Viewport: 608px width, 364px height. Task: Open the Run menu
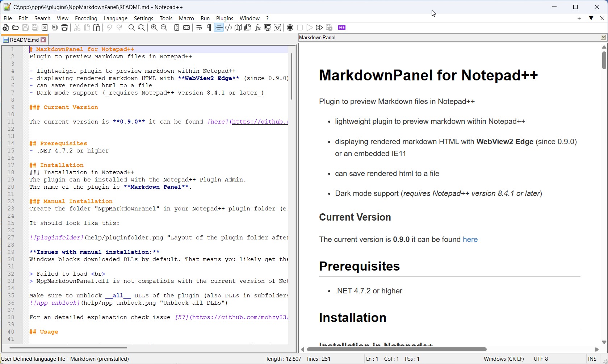(205, 18)
